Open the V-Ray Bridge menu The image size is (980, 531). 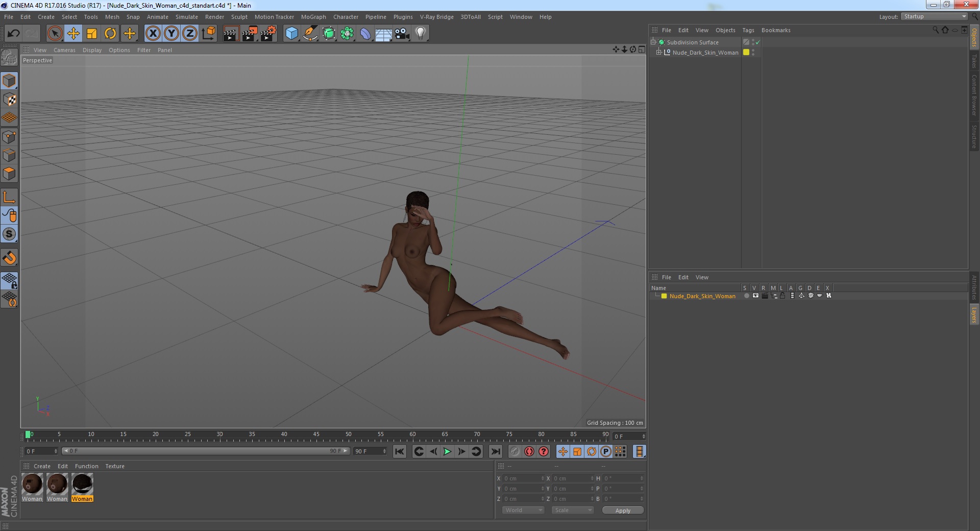pyautogui.click(x=437, y=17)
